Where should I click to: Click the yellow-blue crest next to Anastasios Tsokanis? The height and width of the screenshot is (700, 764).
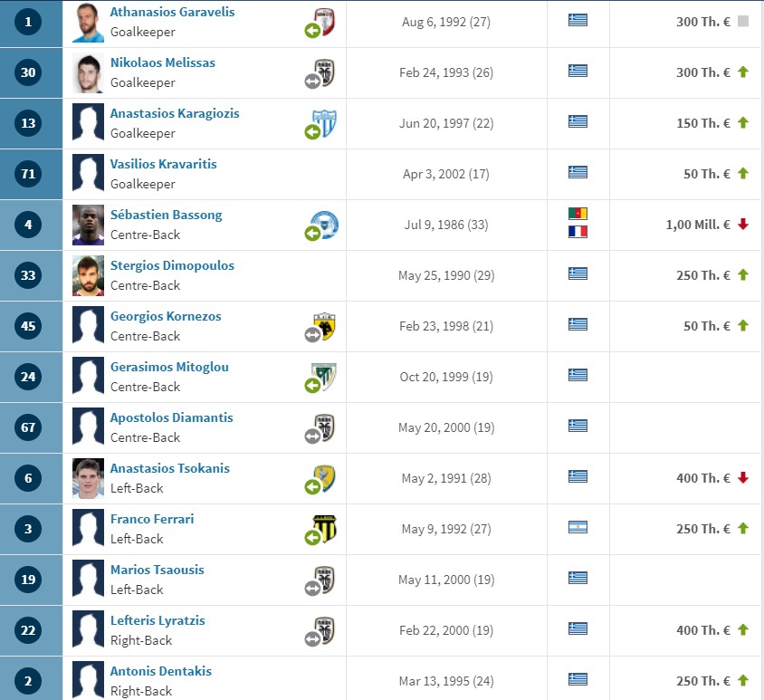click(325, 478)
